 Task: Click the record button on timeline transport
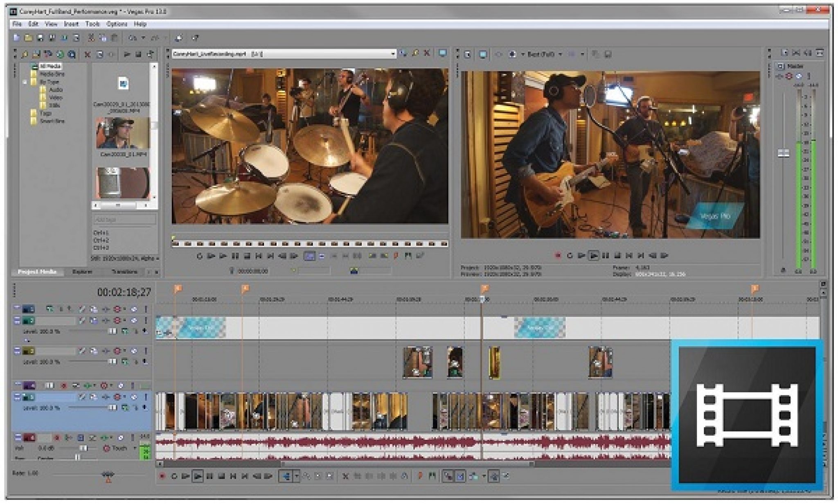162,476
